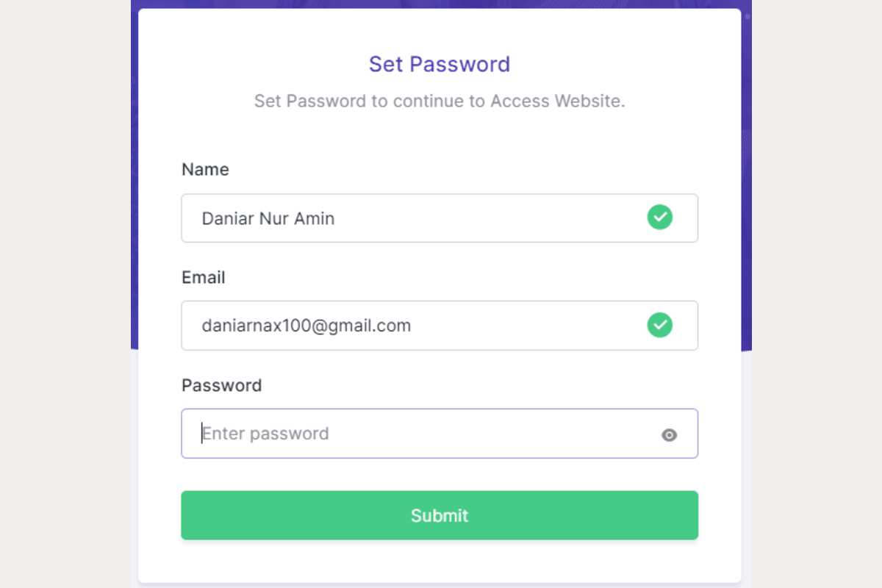
Task: Click the Email field label
Action: tap(204, 278)
